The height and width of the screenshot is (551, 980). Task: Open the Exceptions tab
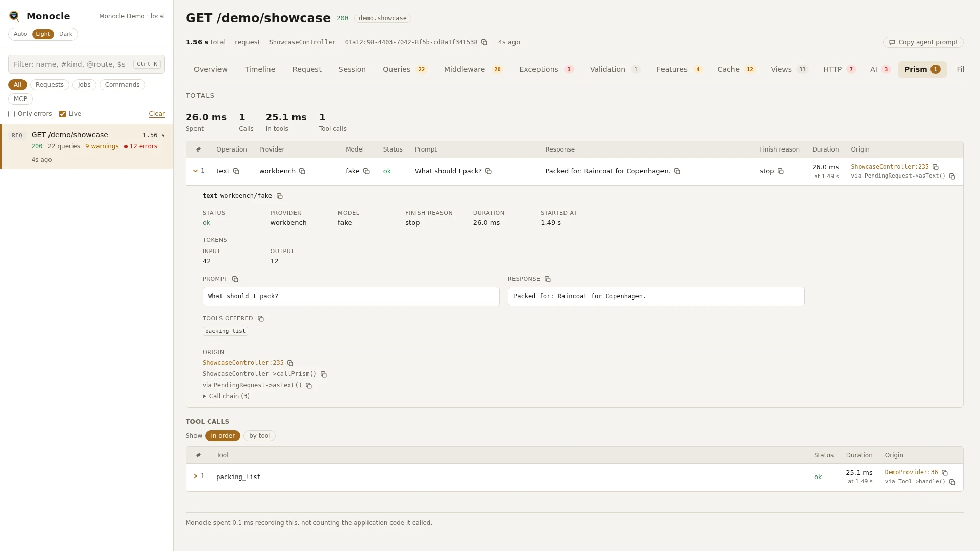(x=546, y=69)
